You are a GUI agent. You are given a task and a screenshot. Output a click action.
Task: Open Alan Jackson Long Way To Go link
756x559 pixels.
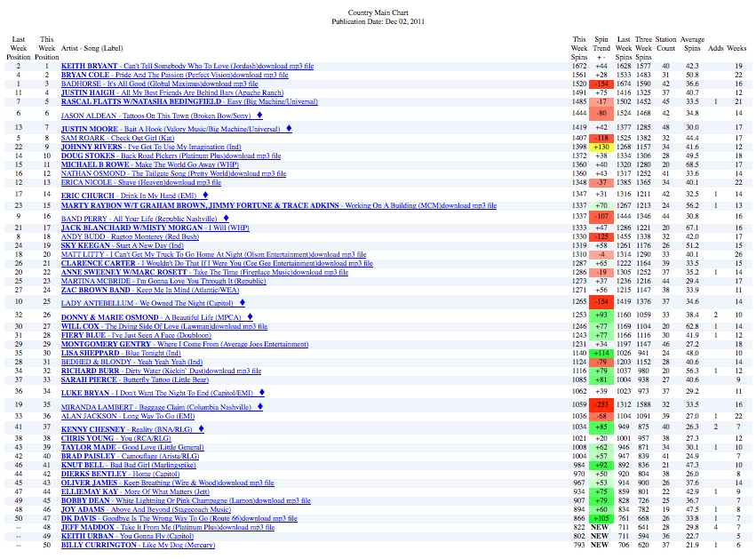coord(128,416)
